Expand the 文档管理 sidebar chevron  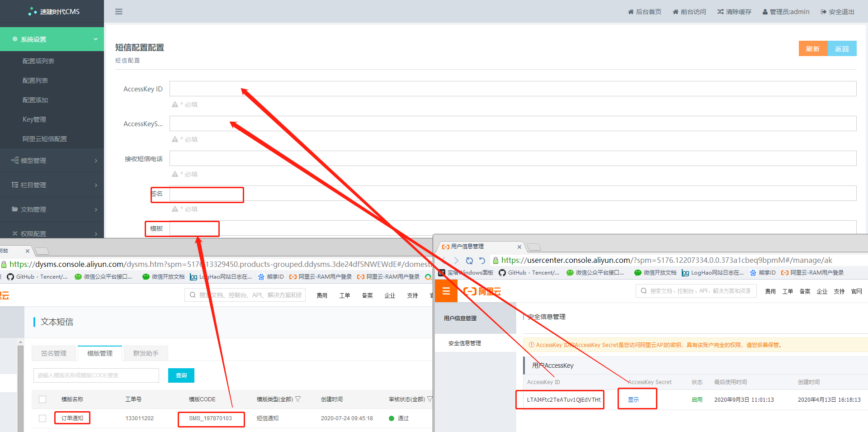tap(96, 209)
